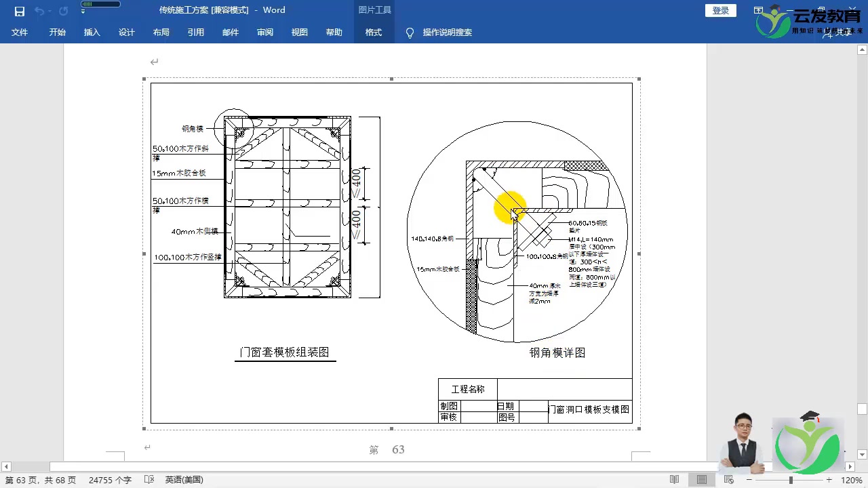The height and width of the screenshot is (488, 868).
Task: Switch to Read Mode view icon
Action: (673, 479)
